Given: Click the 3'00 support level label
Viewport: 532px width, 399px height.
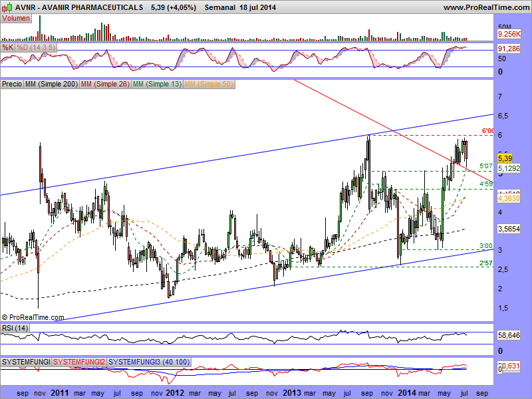Looking at the screenshot, I should 486,246.
